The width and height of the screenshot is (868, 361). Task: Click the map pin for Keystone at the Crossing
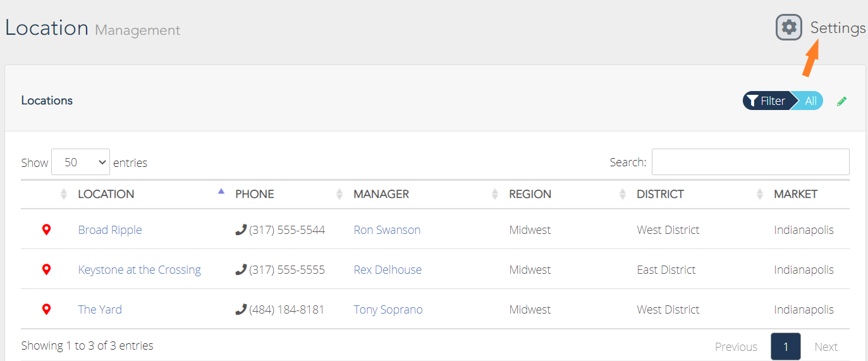pyautogui.click(x=46, y=269)
